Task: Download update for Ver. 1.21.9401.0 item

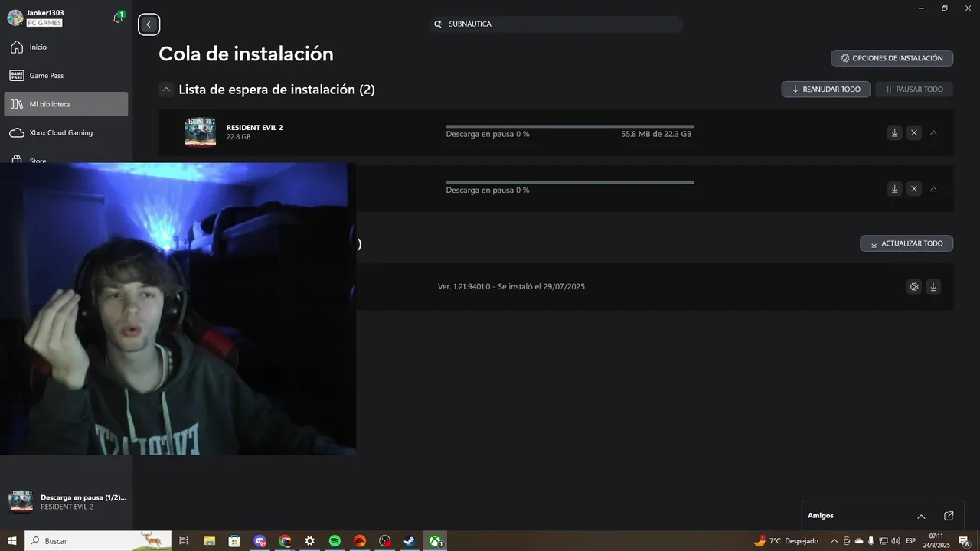Action: click(933, 287)
